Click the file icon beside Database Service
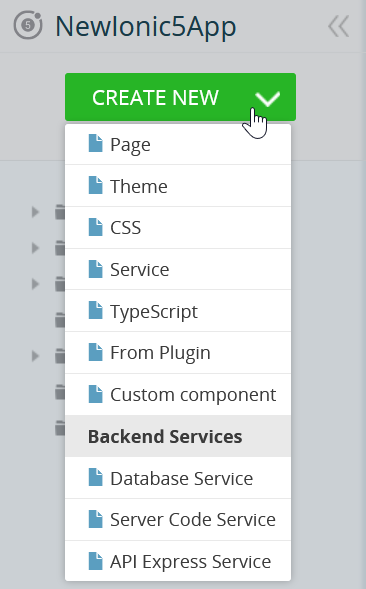Screen dimensions: 366x589 coord(95,477)
